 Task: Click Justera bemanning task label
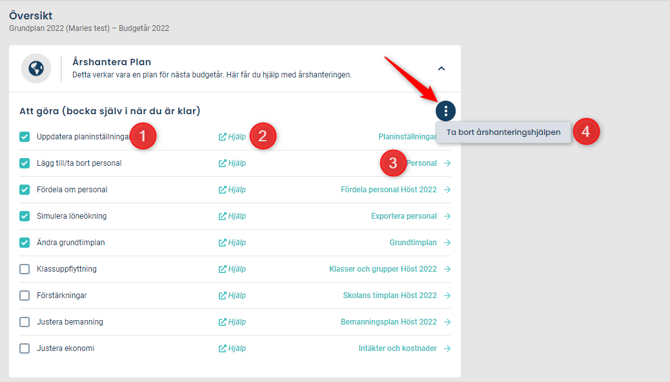[x=70, y=322]
